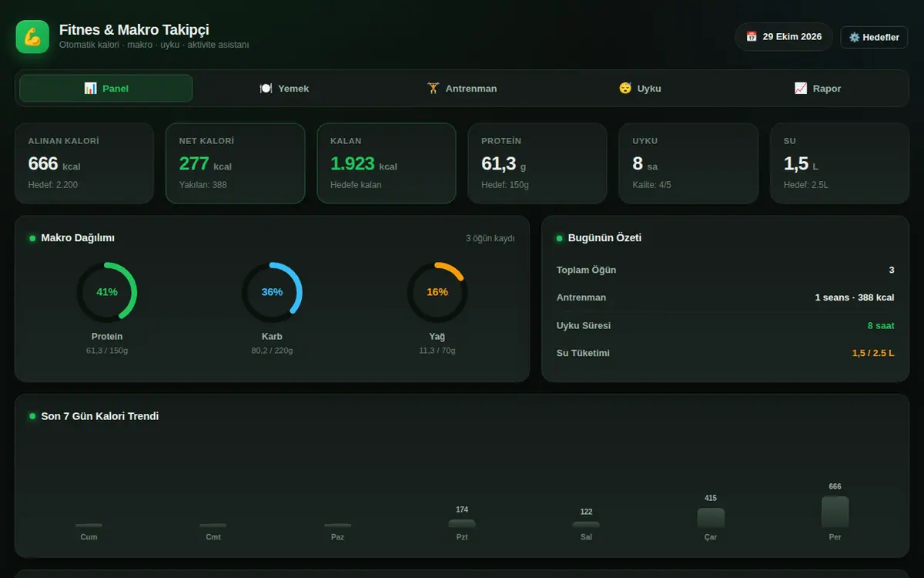Select the 29 Ekim 2026 date pill
The image size is (924, 578).
click(784, 37)
